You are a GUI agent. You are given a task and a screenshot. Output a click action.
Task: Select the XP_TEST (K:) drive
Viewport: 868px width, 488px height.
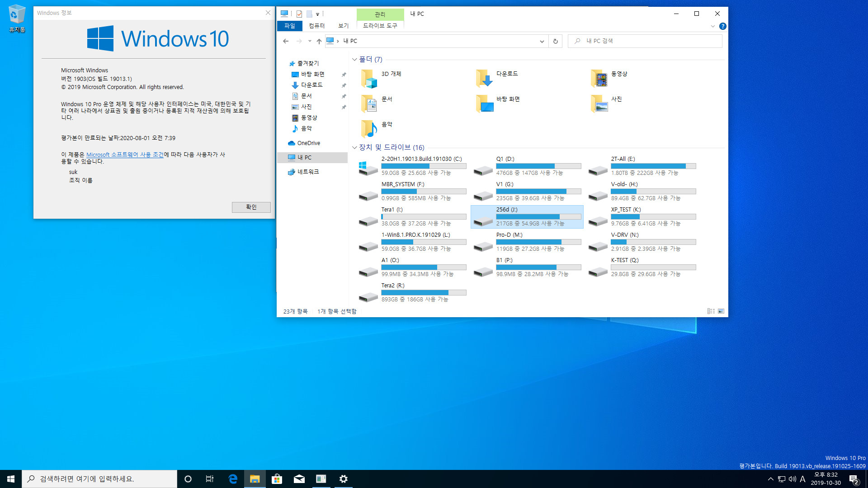click(642, 216)
